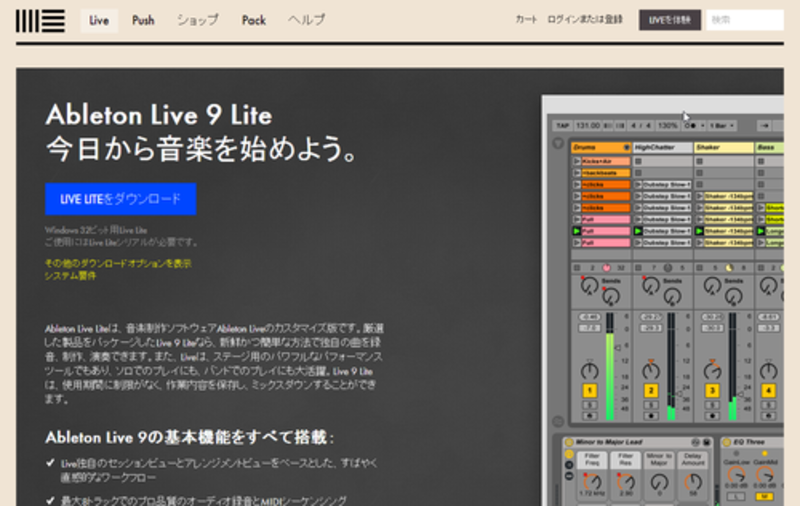Image resolution: width=800 pixels, height=506 pixels.
Task: Click the Drums track pan knob
Action: [589, 370]
